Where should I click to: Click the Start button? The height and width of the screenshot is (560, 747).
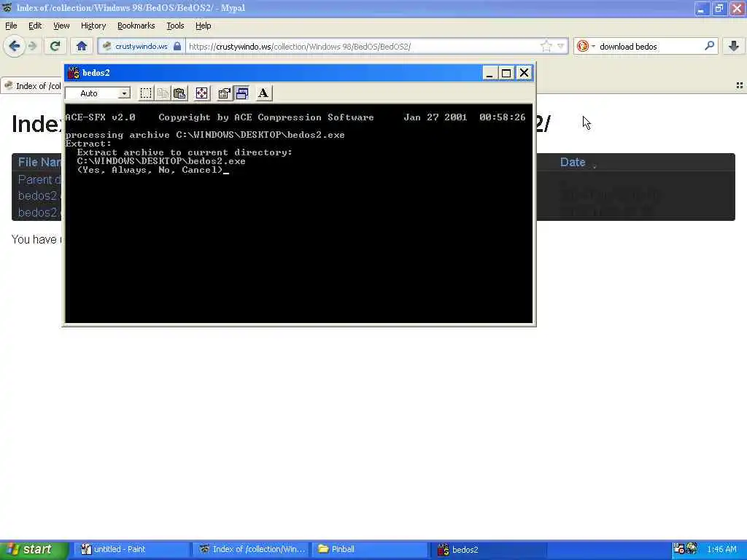pyautogui.click(x=34, y=550)
